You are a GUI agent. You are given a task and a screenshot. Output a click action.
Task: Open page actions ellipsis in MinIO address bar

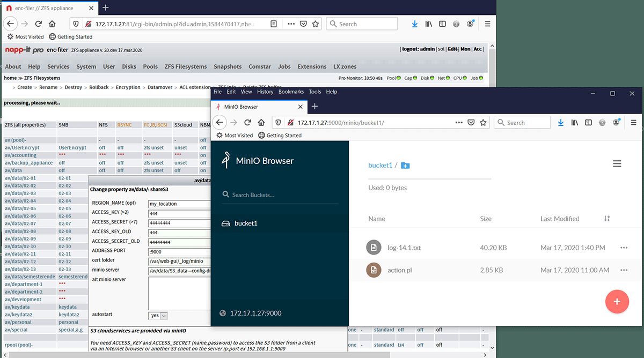point(458,123)
